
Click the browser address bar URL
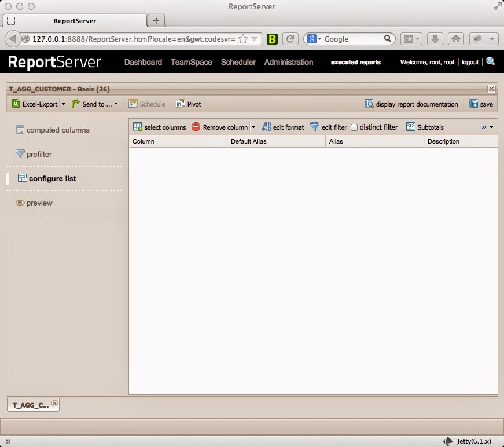click(x=134, y=39)
